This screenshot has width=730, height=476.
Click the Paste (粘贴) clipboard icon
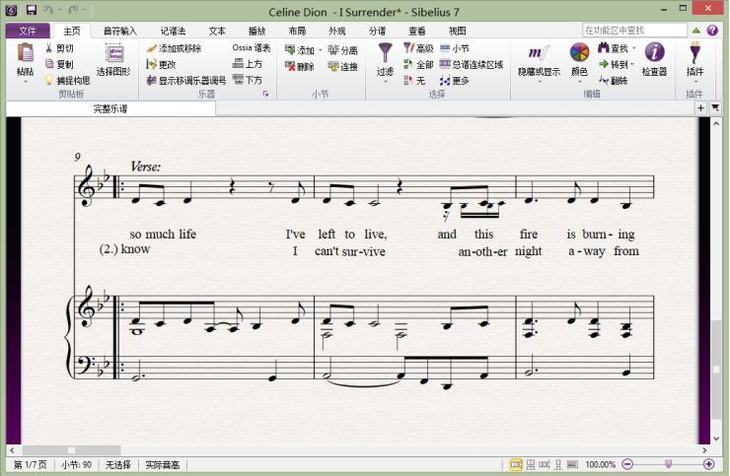pyautogui.click(x=25, y=53)
